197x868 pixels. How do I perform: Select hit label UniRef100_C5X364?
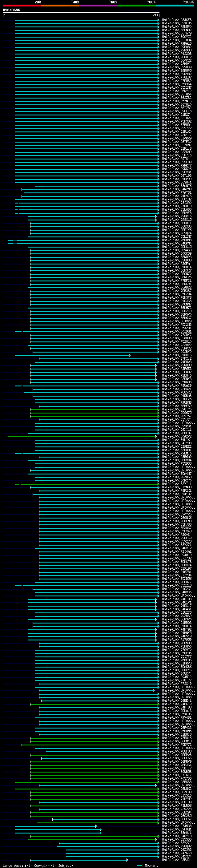tap(176, 84)
